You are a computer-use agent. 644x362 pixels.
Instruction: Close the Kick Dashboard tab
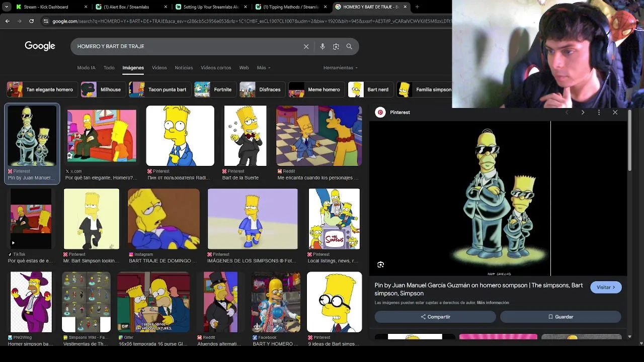pos(86,7)
